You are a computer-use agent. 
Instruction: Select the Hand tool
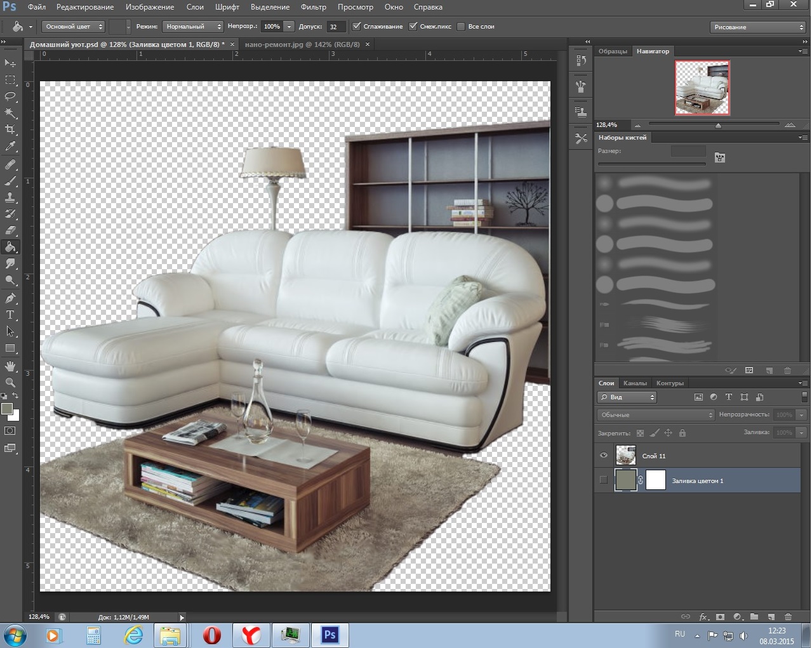tap(10, 366)
